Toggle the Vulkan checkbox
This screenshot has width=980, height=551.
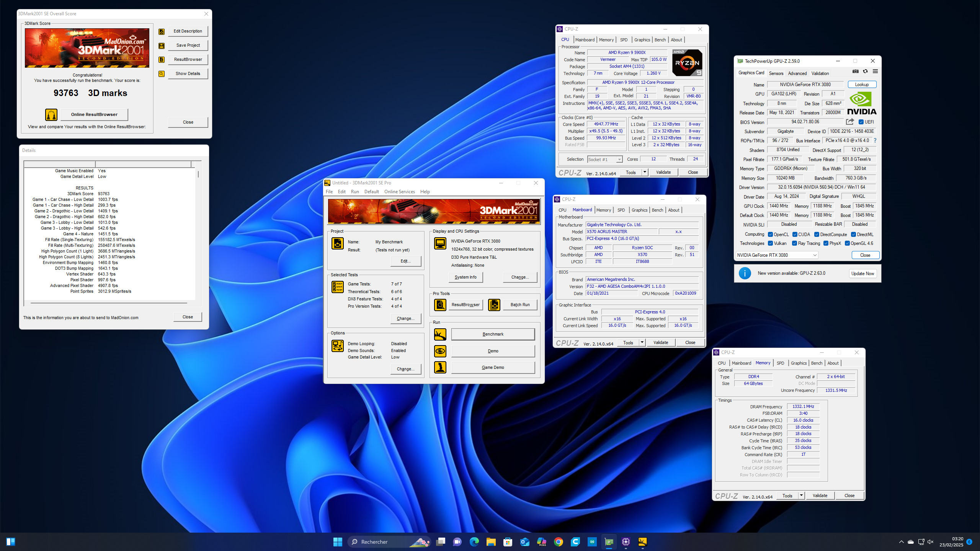coord(770,243)
